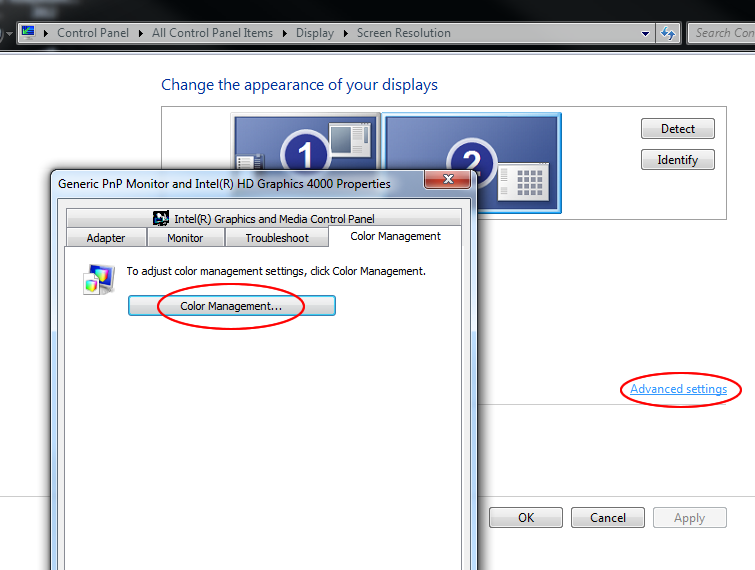Click the Control Panel breadcrumb

coord(93,33)
